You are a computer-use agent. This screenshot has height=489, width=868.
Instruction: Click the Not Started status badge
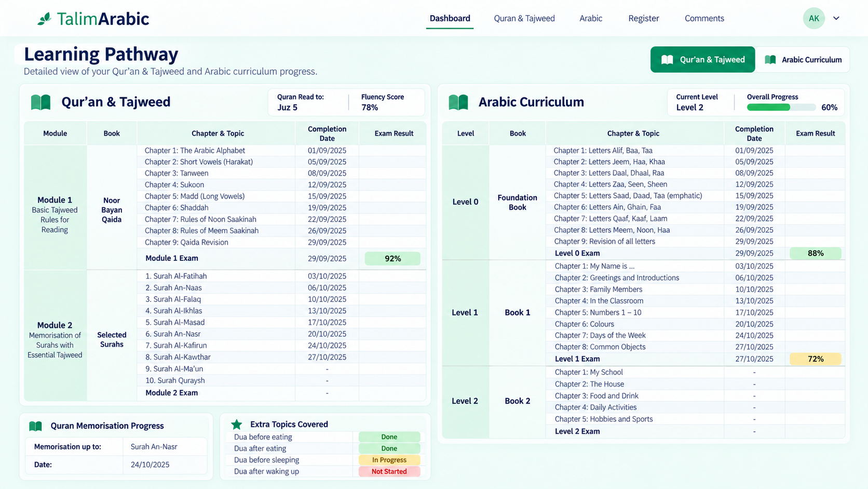pos(389,471)
